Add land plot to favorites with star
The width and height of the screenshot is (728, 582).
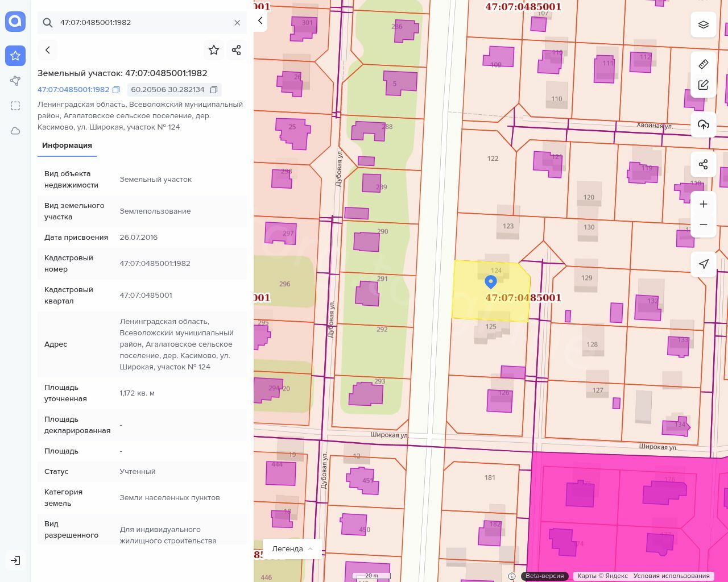(214, 50)
